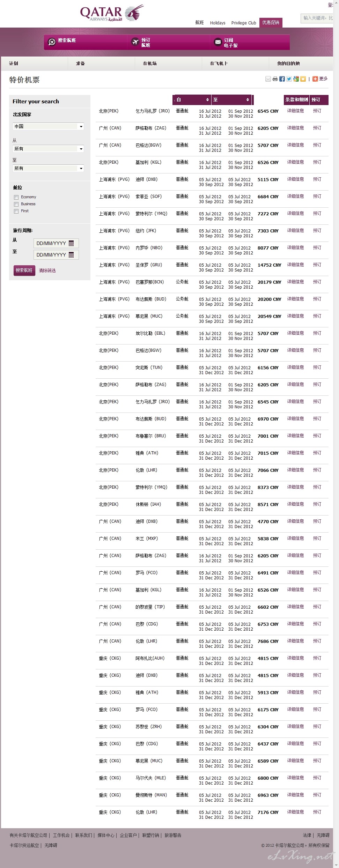
Task: Click the Qatar Airways logo
Action: 111,13
